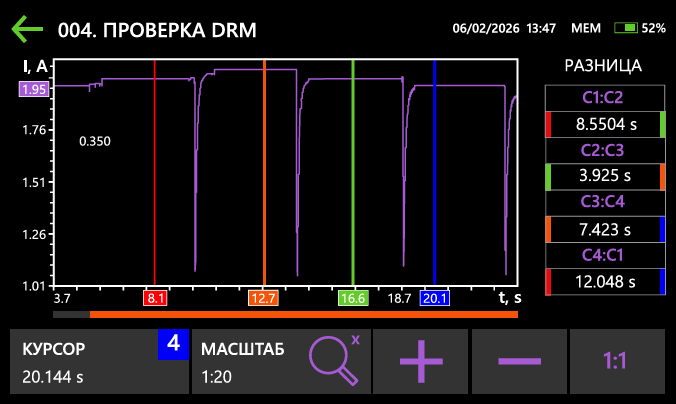This screenshot has height=404, width=676.
Task: Click the C4:C1 difference value 12.048 s
Action: (x=605, y=282)
